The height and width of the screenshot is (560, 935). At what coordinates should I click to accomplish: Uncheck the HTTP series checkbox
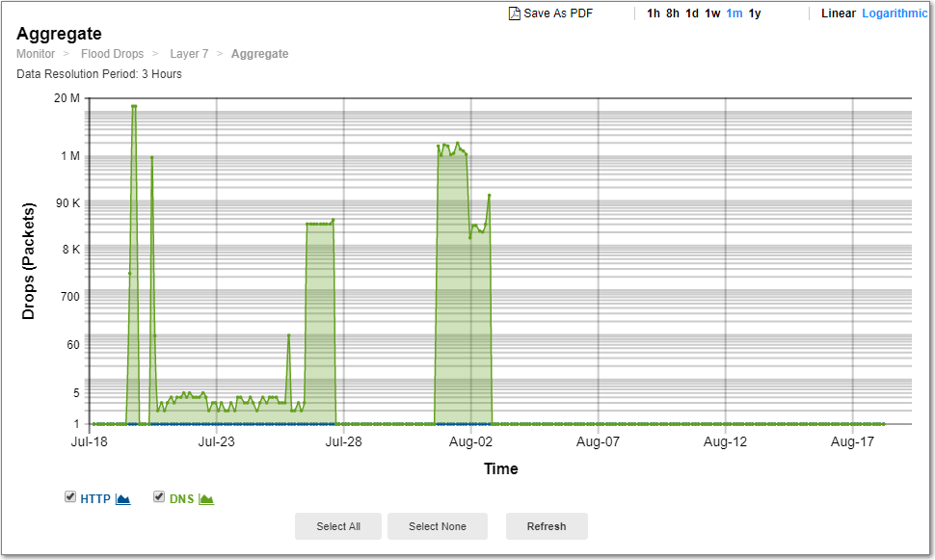tap(70, 496)
